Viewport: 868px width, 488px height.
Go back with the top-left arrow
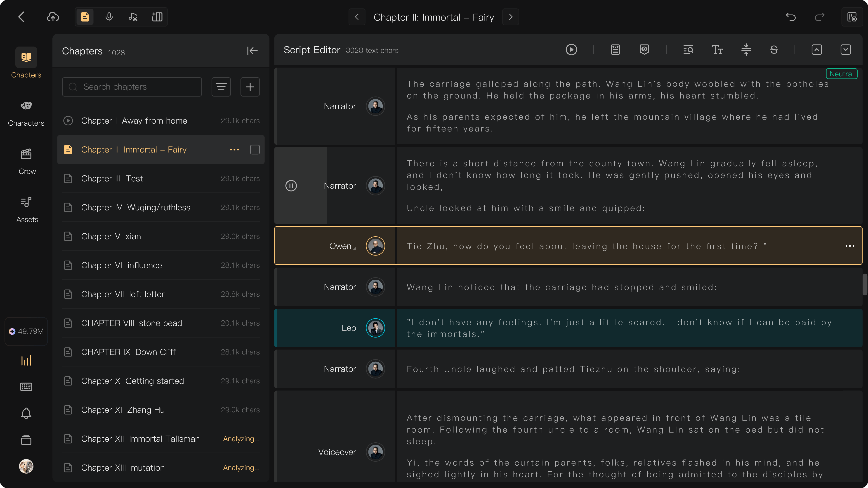click(21, 17)
